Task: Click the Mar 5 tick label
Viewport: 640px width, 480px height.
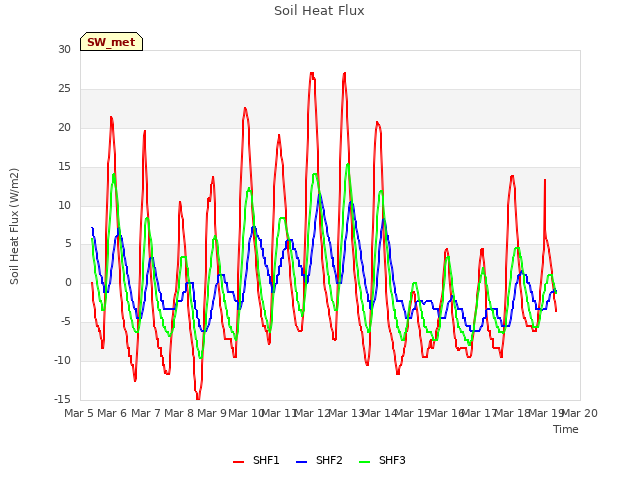Action: (x=79, y=413)
